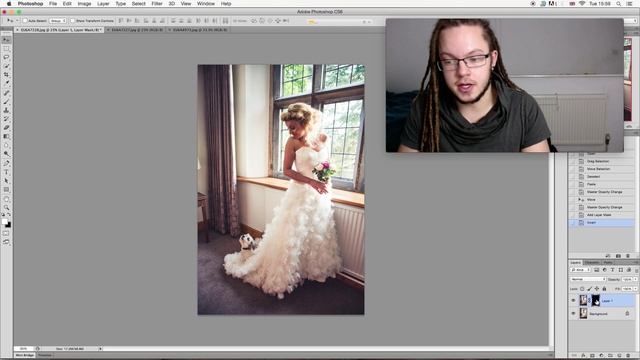Select the Pen tool
Screen dimensions: 640x360
(x=6, y=163)
